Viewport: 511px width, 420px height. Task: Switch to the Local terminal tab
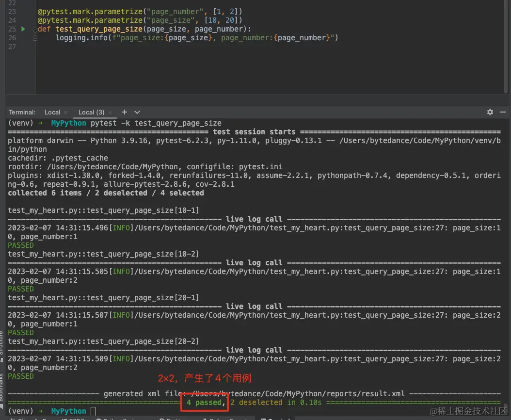(x=52, y=112)
